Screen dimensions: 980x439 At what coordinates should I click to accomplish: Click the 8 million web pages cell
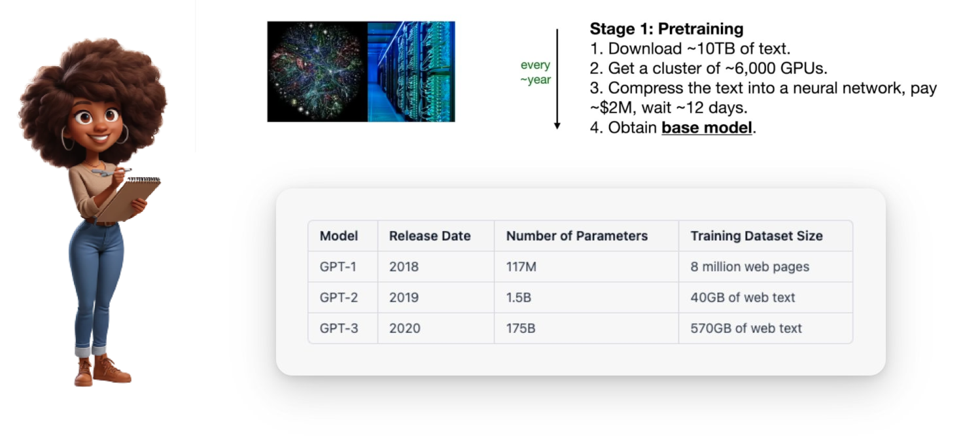pyautogui.click(x=750, y=267)
